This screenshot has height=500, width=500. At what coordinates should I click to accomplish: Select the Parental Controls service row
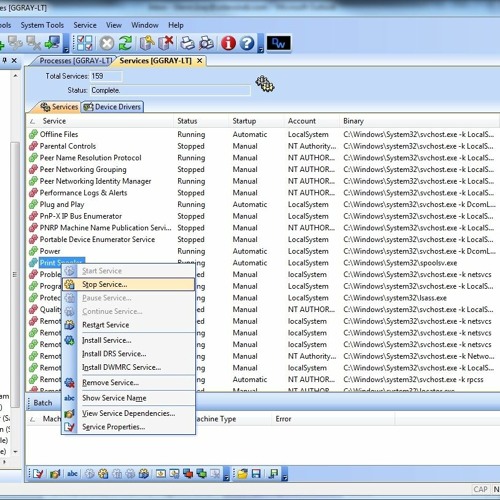[262, 146]
